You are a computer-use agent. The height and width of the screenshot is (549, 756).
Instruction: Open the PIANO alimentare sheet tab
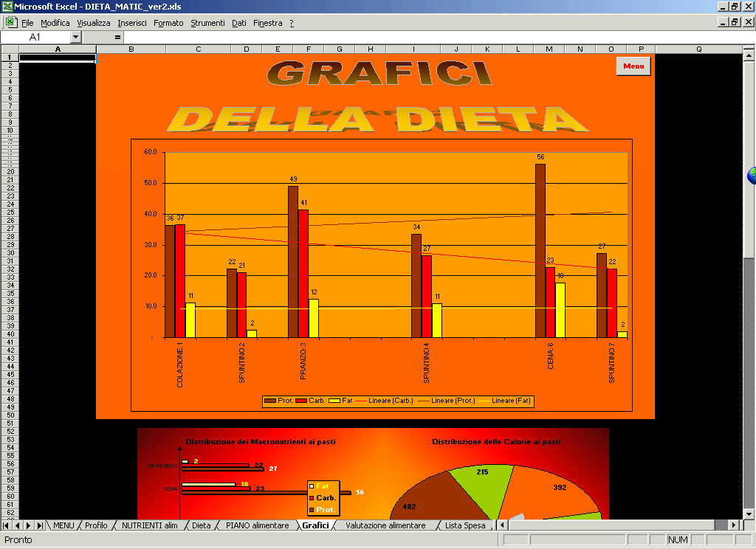coord(258,525)
